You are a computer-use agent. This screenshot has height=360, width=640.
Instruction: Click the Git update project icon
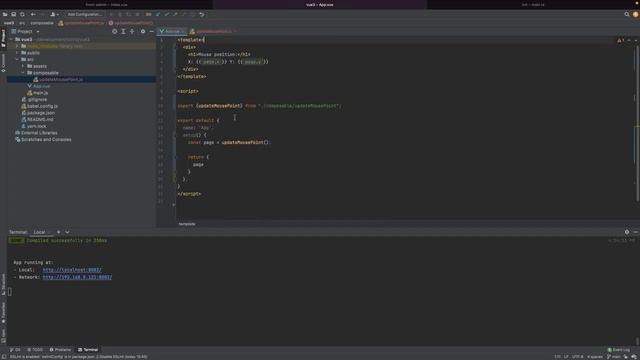[158, 14]
